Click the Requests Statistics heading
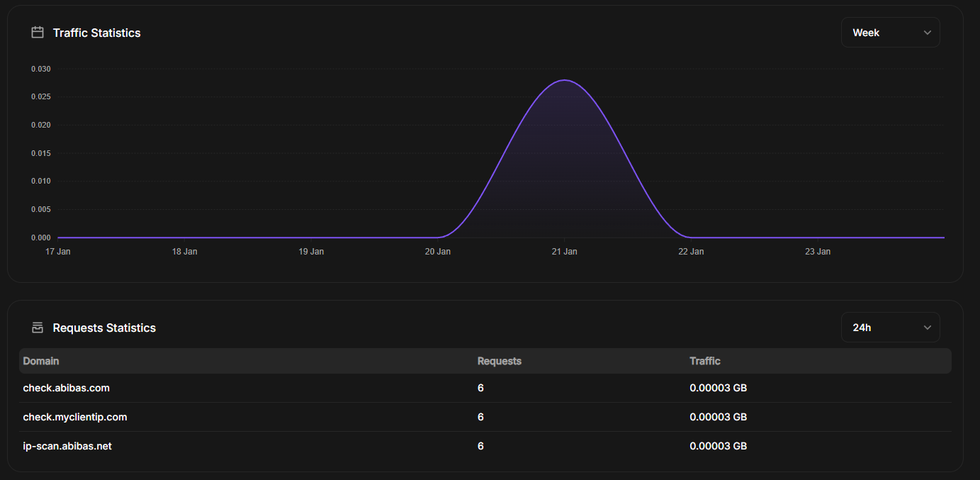Viewport: 980px width, 480px height. tap(104, 328)
